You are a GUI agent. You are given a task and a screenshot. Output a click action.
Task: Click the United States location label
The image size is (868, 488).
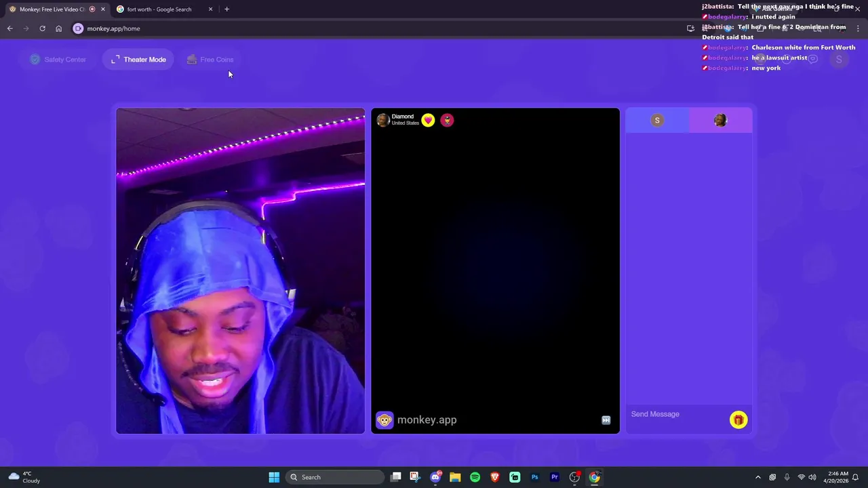tap(405, 123)
